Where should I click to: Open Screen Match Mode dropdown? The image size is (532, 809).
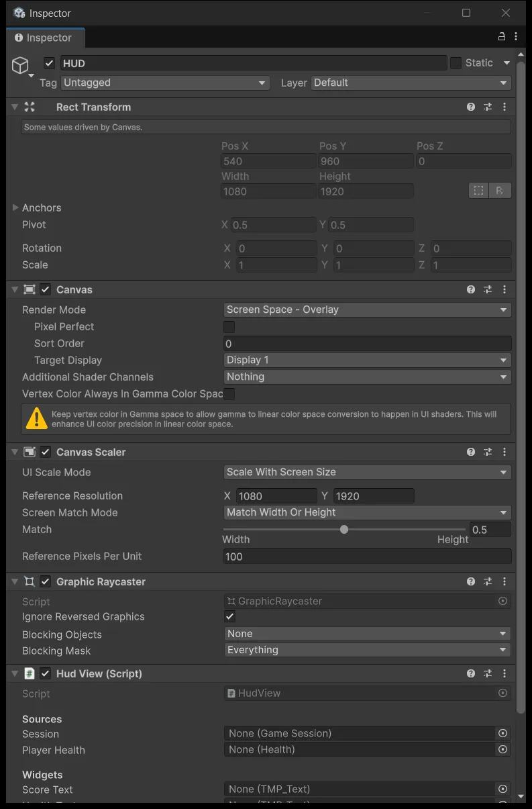tap(367, 512)
